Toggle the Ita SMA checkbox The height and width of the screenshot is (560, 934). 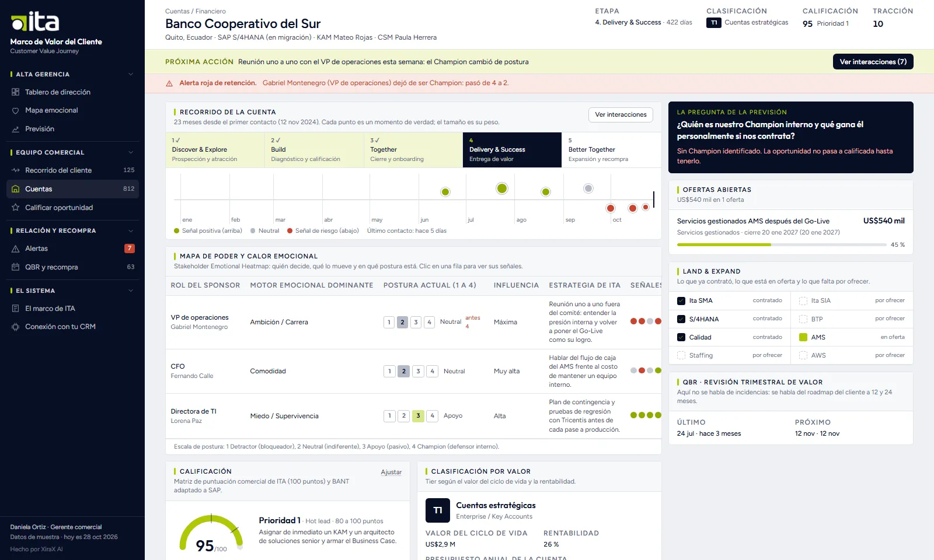point(681,301)
